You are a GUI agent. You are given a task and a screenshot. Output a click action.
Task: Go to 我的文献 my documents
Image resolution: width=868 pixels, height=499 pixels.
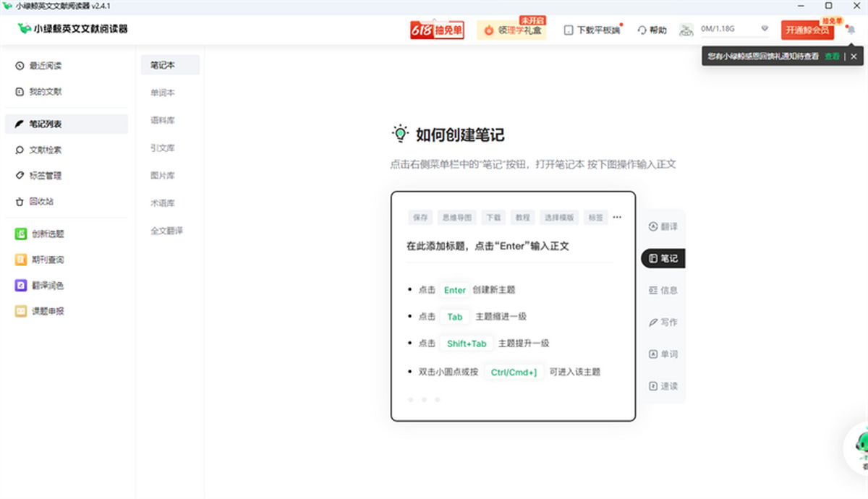point(45,92)
